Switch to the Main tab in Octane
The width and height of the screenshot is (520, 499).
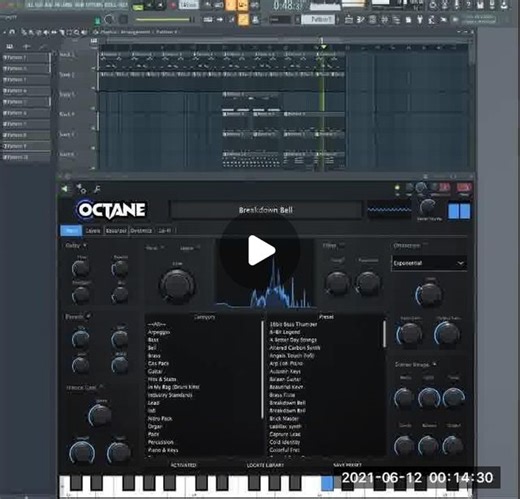tap(71, 230)
